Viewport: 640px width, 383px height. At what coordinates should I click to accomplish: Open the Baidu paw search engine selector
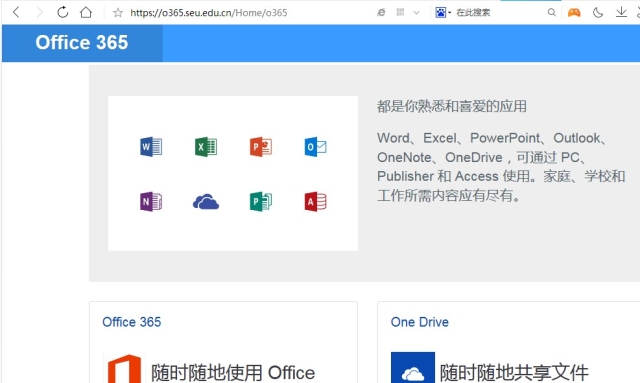click(443, 12)
